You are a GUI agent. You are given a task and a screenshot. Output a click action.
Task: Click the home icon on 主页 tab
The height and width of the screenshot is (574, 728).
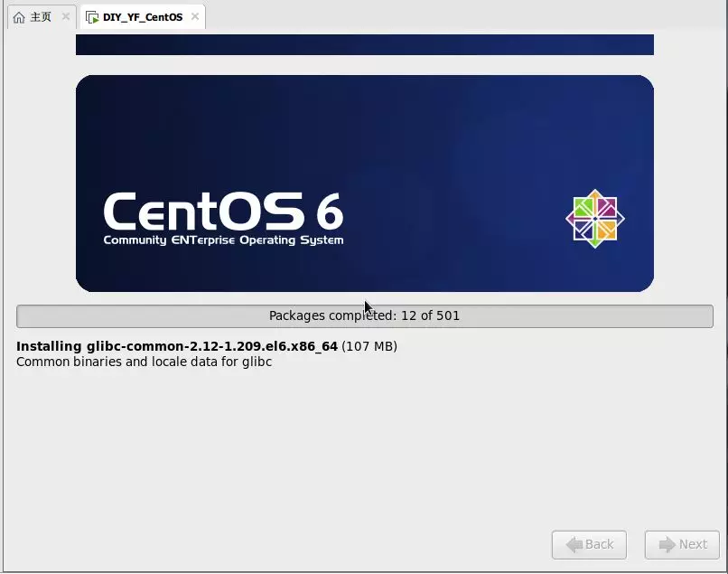click(19, 18)
